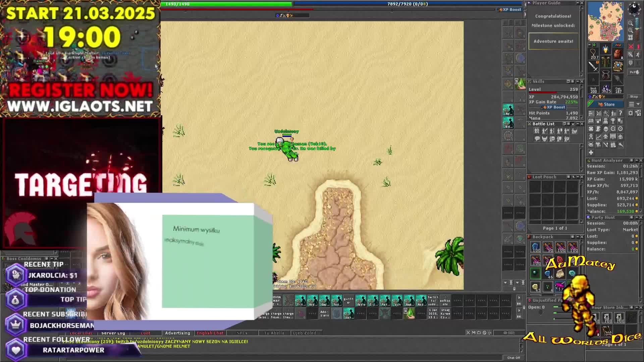This screenshot has width=644, height=362.
Task: Use the green potion action bar slot
Action: point(409,313)
